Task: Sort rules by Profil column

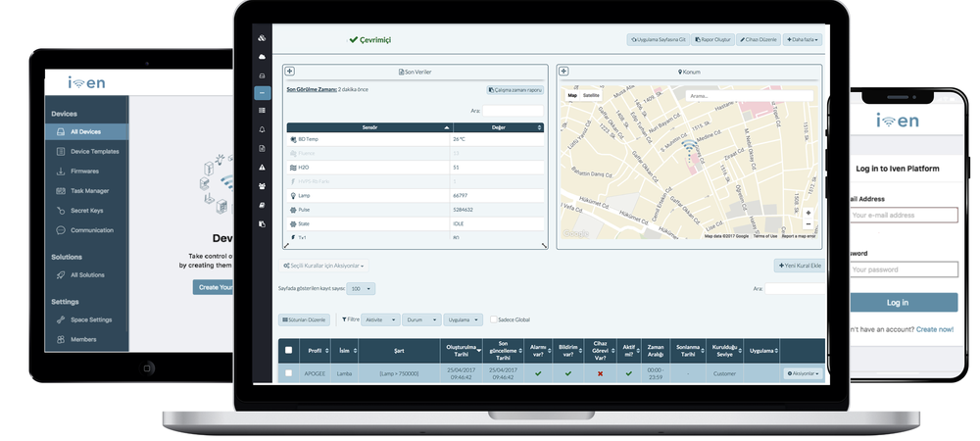Action: coord(315,351)
